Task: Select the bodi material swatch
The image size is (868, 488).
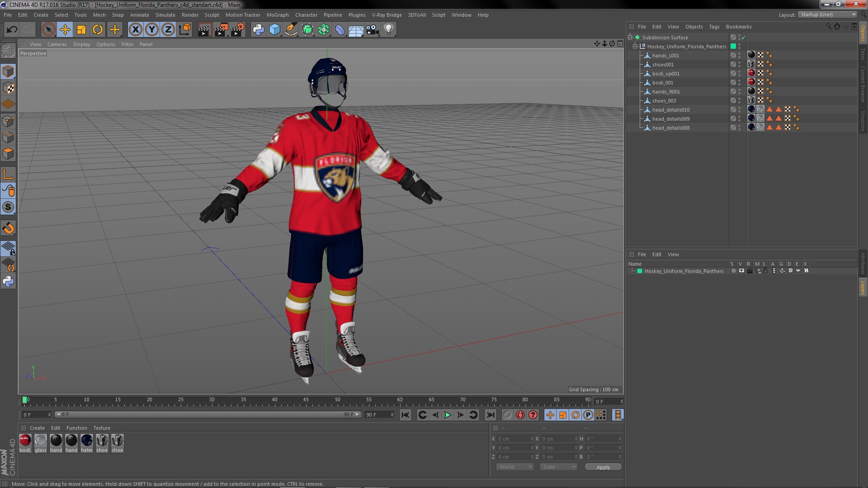Action: click(x=25, y=443)
